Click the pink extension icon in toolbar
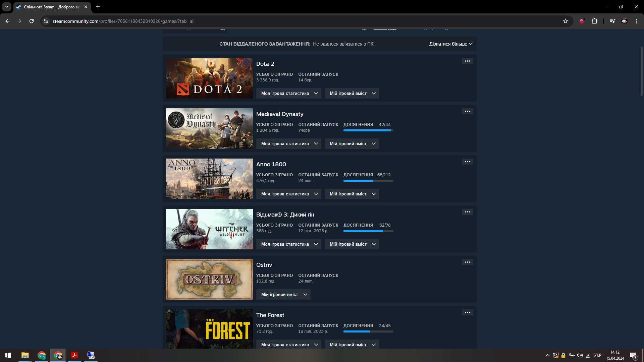This screenshot has width=644, height=362. tap(582, 21)
